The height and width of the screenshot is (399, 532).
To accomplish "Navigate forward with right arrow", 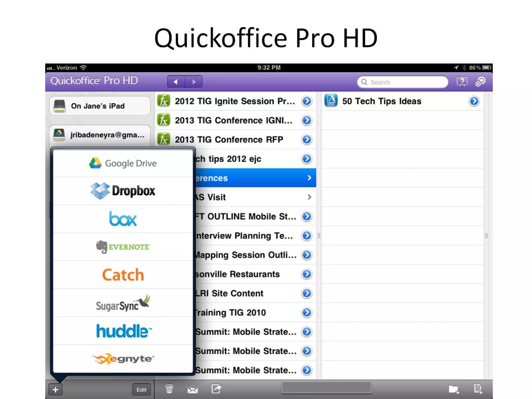I will pyautogui.click(x=194, y=82).
